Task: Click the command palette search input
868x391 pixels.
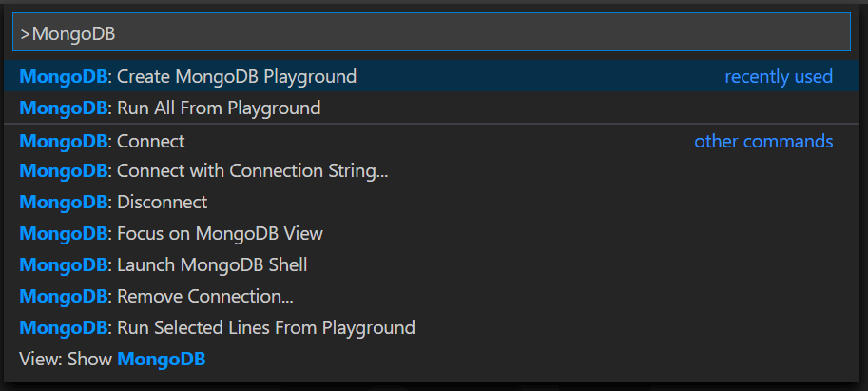Action: (x=430, y=32)
